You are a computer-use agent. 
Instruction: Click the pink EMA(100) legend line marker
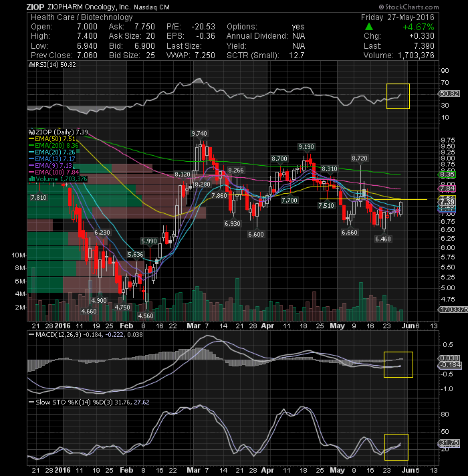[x=31, y=172]
